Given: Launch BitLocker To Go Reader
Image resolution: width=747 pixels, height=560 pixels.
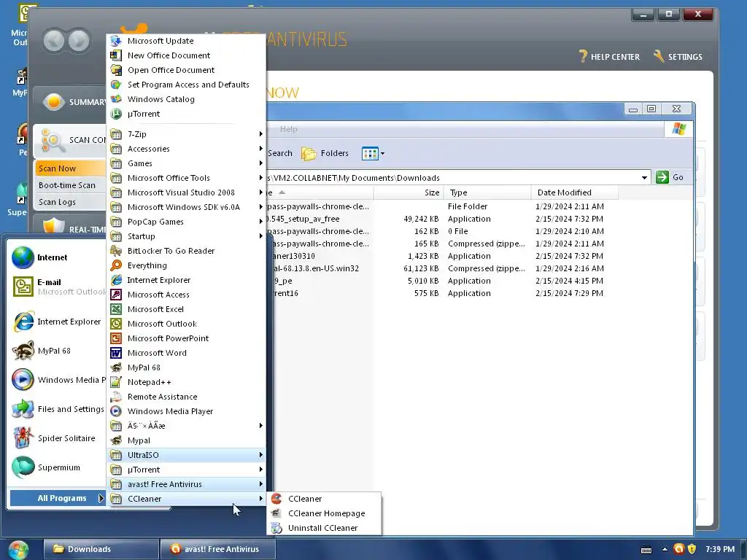Looking at the screenshot, I should (x=186, y=251).
